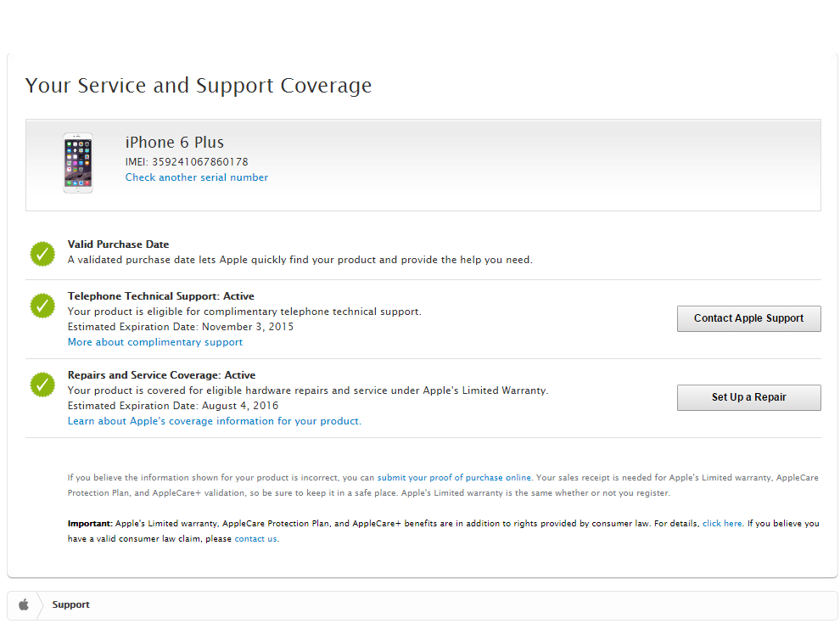Click the Your Service and Support Coverage heading
Screen dimensions: 840x635
199,86
